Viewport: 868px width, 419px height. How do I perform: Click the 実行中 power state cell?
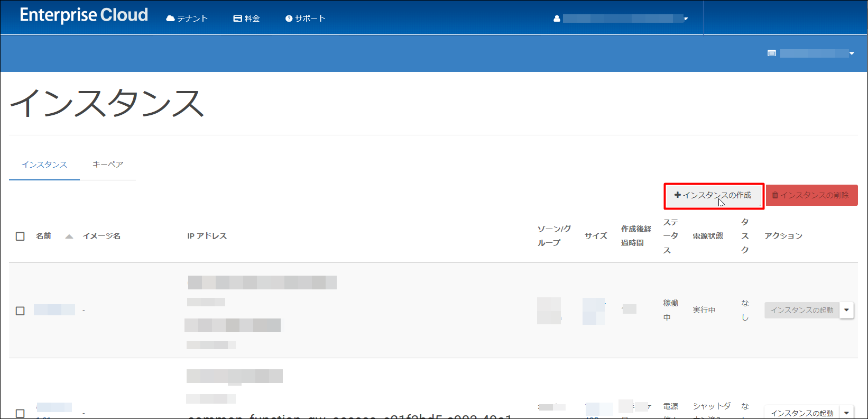point(704,310)
